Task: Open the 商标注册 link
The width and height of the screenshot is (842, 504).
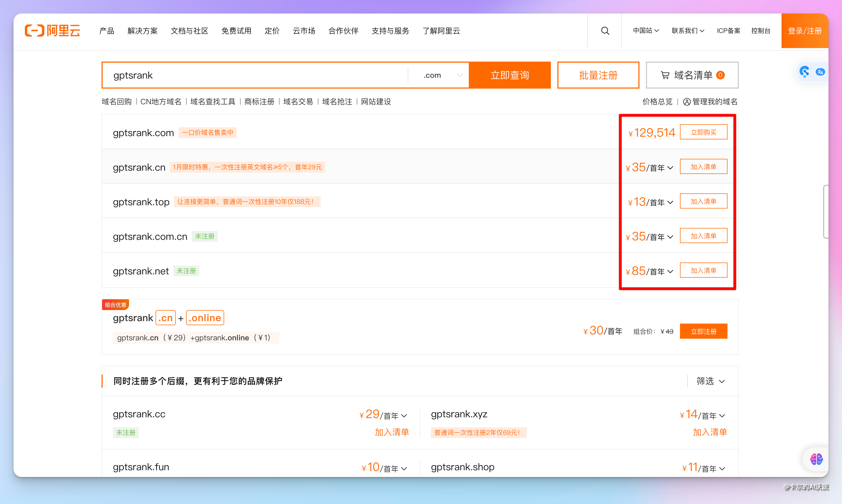Action: (259, 102)
